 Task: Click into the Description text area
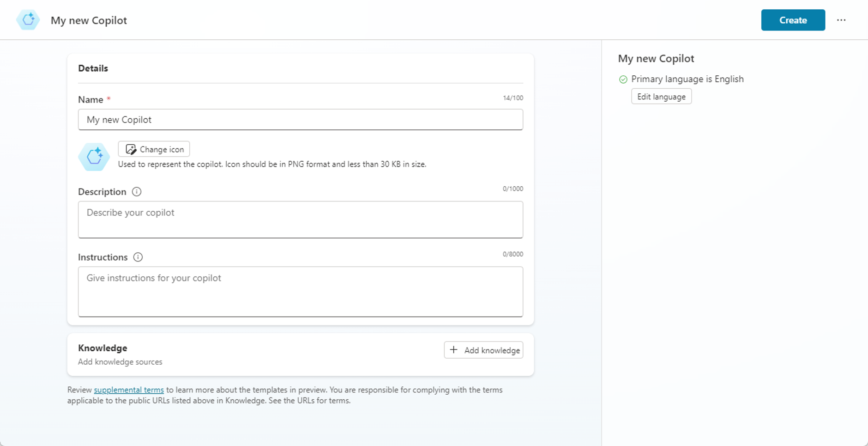point(301,220)
